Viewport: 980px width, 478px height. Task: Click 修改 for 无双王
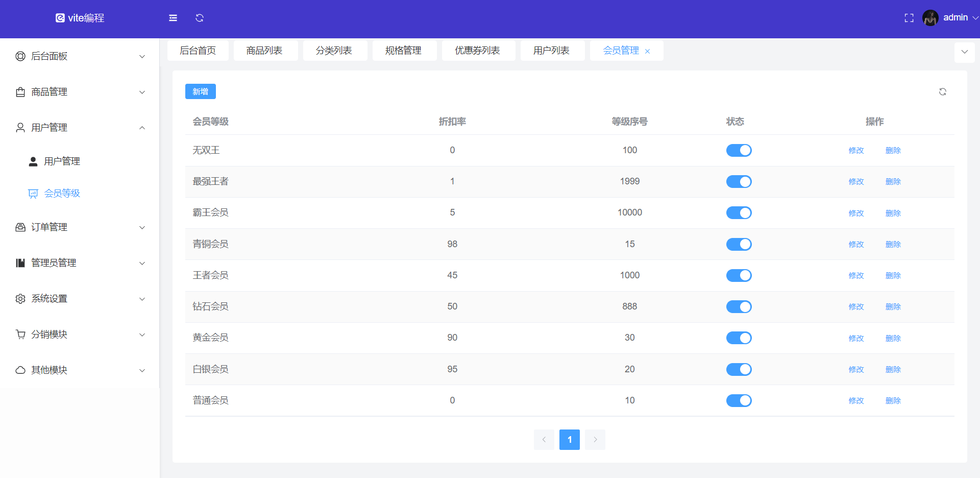point(856,151)
